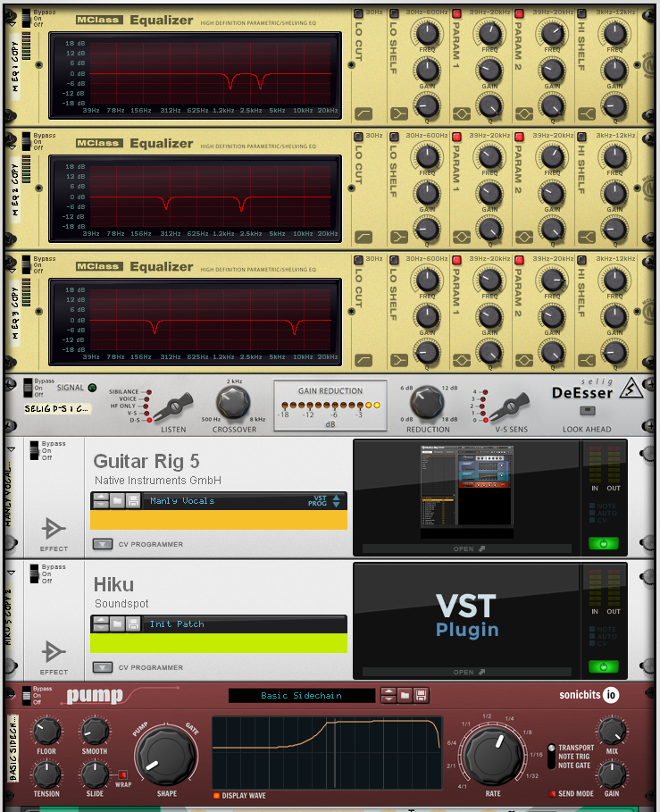Toggle the LOOK AHEAD switch on the DeEsser
The image size is (660, 812).
point(587,411)
